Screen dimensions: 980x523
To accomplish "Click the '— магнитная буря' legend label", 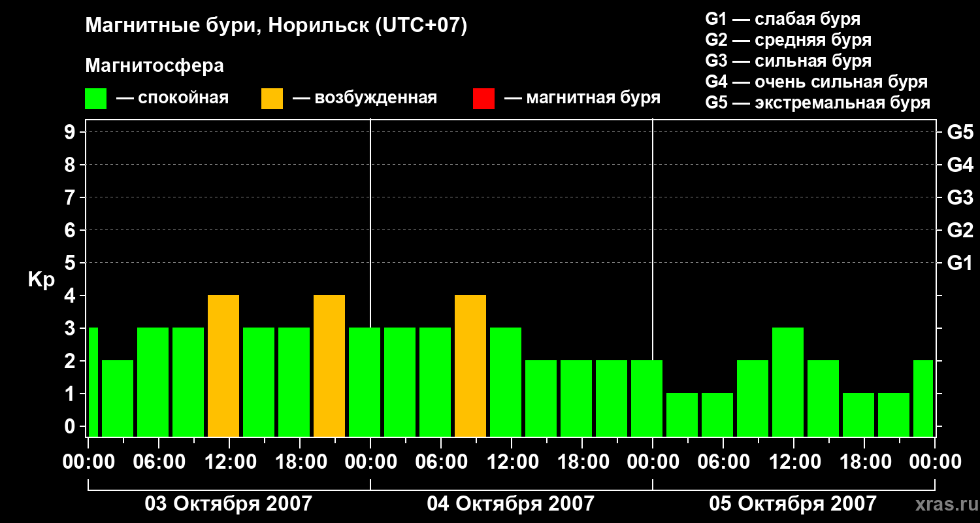I will (582, 99).
